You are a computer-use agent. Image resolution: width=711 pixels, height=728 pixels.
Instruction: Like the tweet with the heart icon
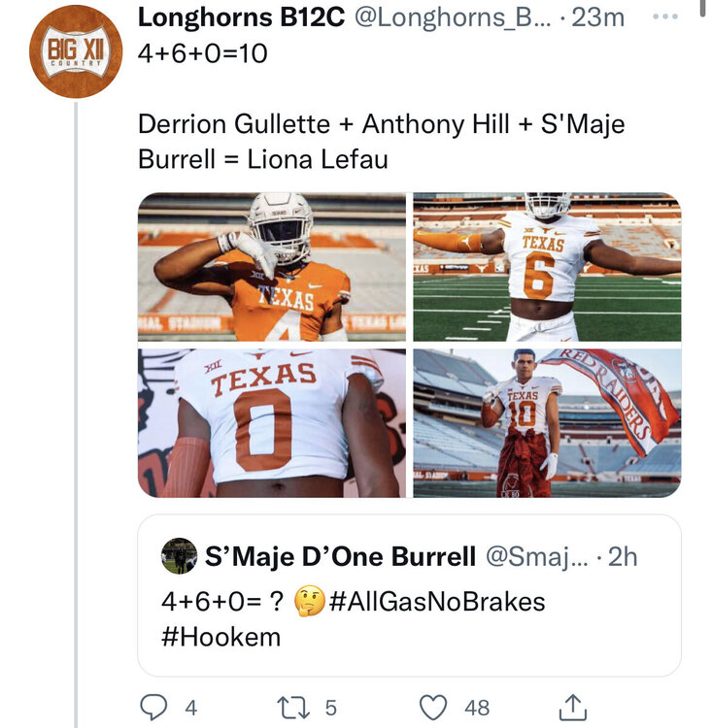click(435, 707)
